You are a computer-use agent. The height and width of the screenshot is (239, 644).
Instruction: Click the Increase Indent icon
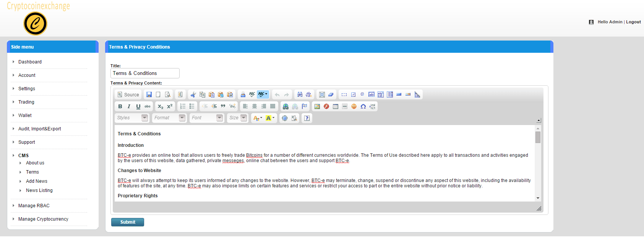(214, 106)
